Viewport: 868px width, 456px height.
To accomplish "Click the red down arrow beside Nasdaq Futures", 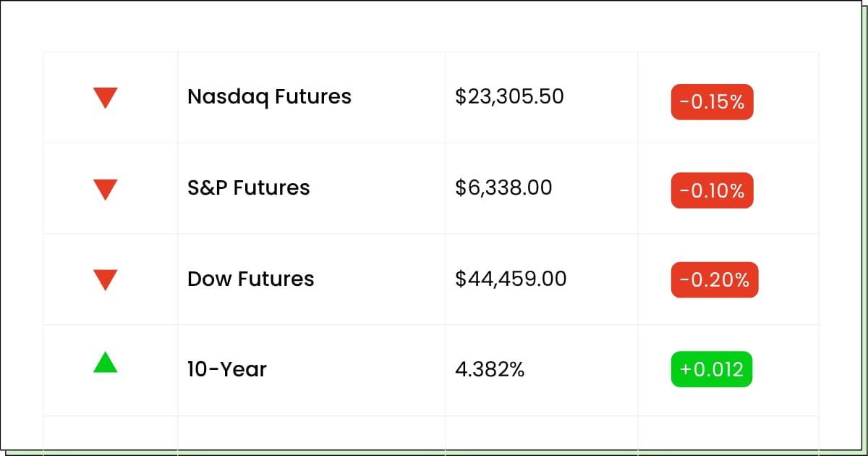I will click(x=106, y=98).
